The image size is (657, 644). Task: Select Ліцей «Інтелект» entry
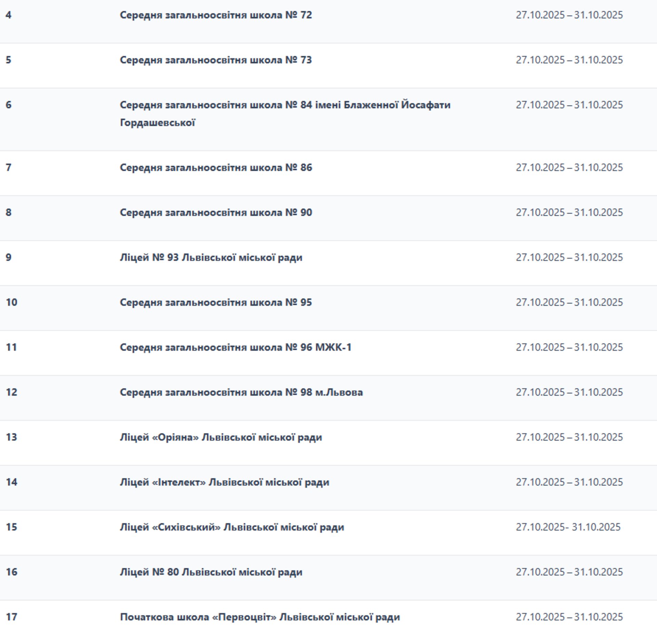click(224, 482)
